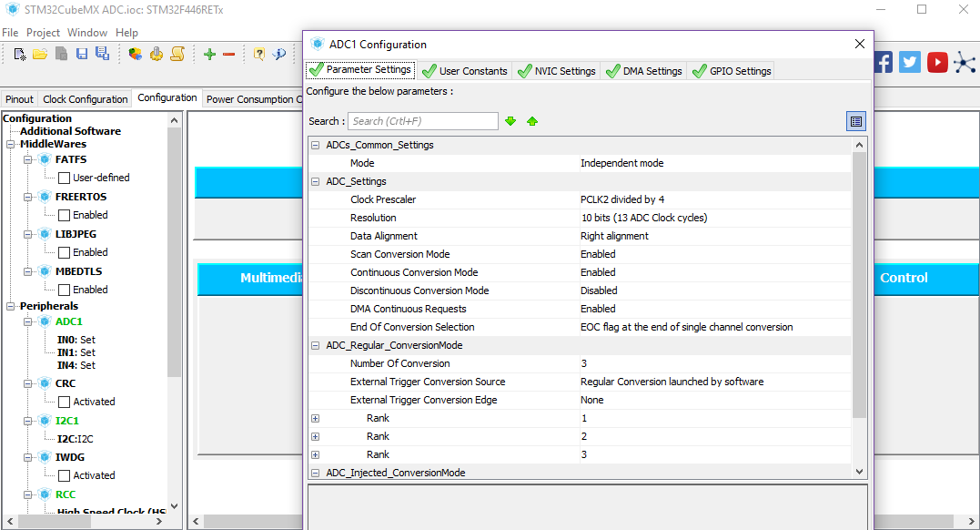Click the New Project toolbar icon
This screenshot has width=980, height=530.
click(20, 55)
